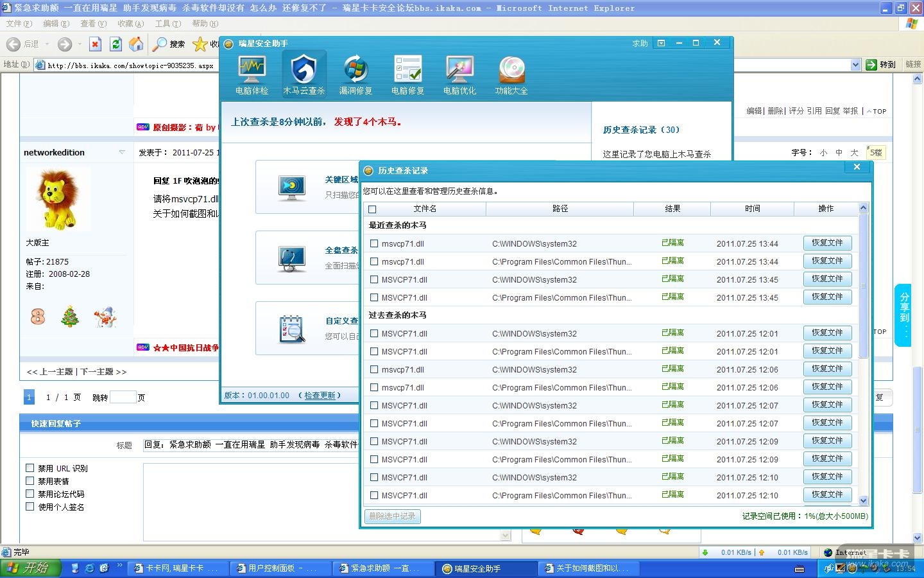
Task: Click the orange upload speed arrow icon
Action: [x=762, y=552]
